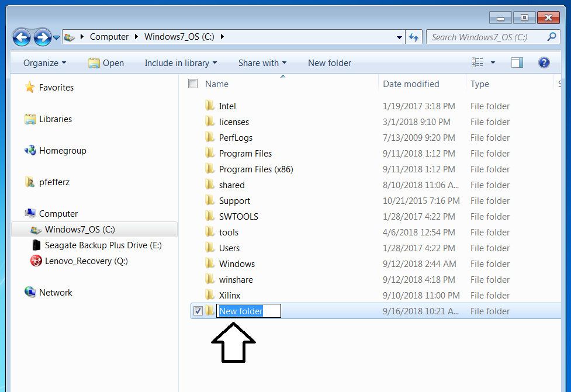Click the date 9/16/2018 10:21 of New folder

tap(421, 311)
